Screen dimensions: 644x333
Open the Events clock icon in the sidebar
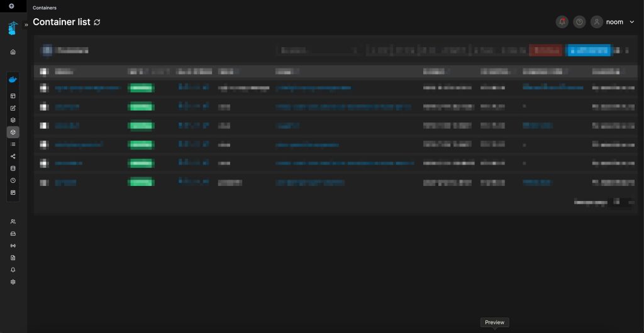(x=13, y=180)
